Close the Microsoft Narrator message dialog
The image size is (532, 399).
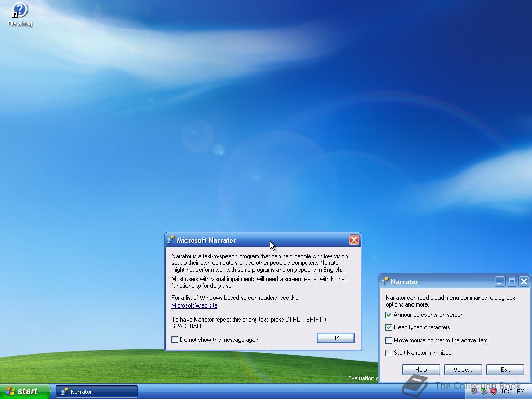[353, 240]
